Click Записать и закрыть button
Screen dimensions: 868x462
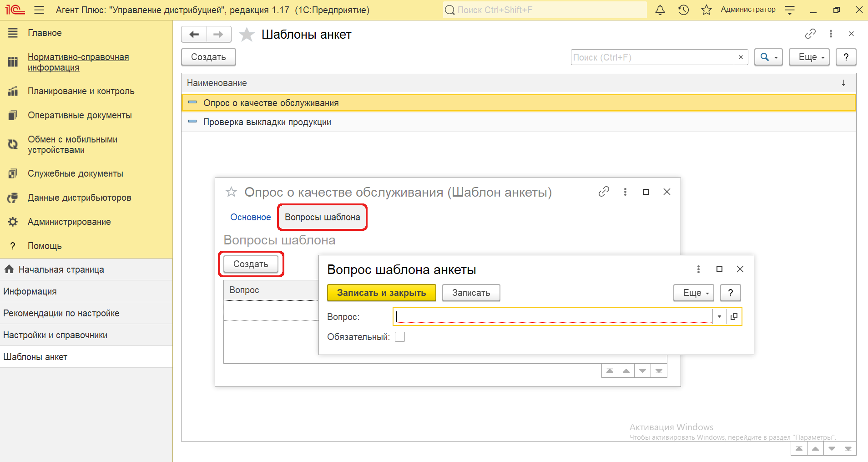[382, 293]
